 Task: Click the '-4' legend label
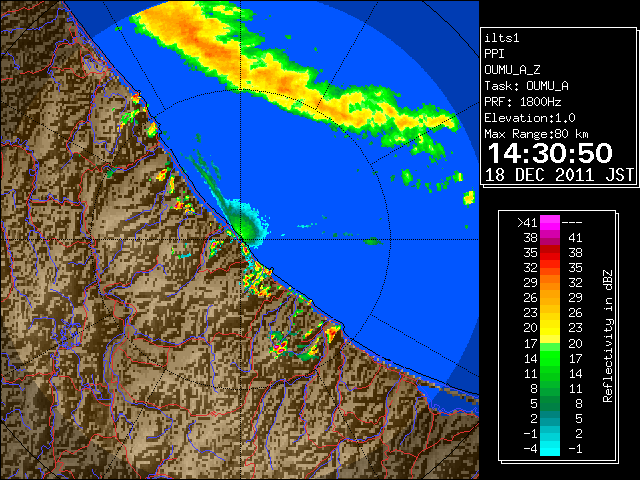click(530, 449)
